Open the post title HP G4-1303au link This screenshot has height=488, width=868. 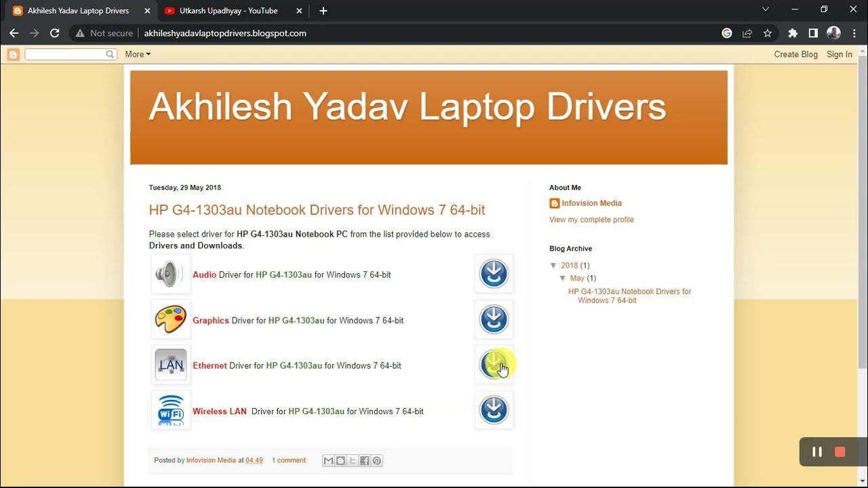coord(317,210)
